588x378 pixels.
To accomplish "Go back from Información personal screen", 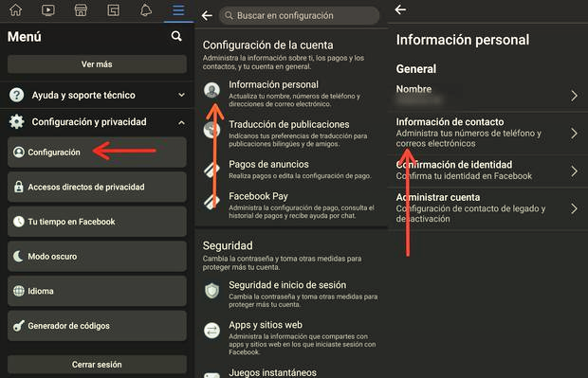I will coord(400,9).
